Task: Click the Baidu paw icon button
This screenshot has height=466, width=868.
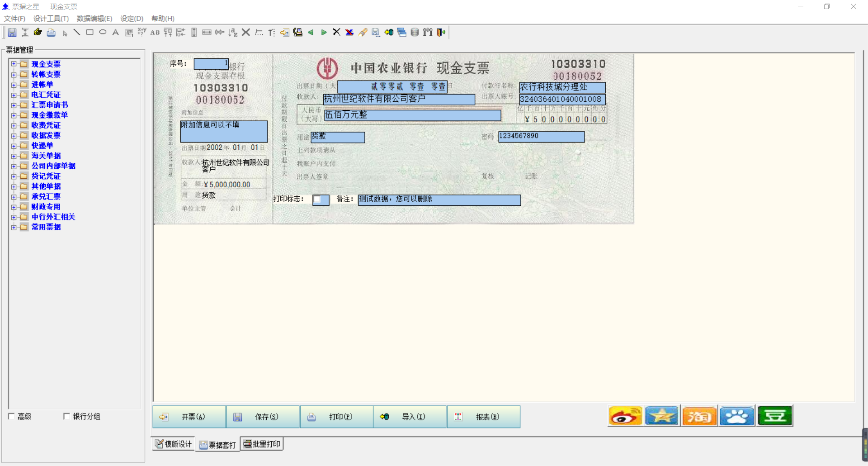Action: (737, 416)
